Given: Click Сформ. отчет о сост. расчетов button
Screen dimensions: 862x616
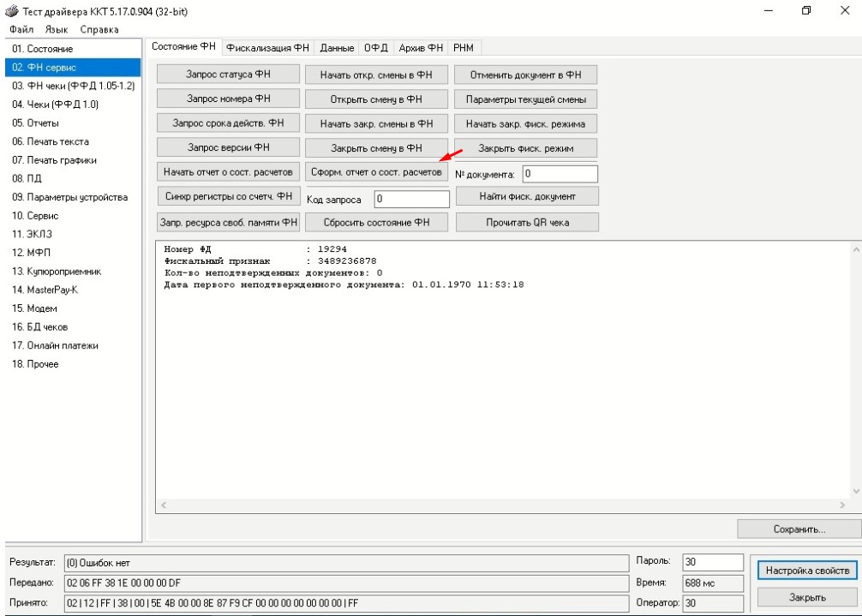Looking at the screenshot, I should [376, 172].
